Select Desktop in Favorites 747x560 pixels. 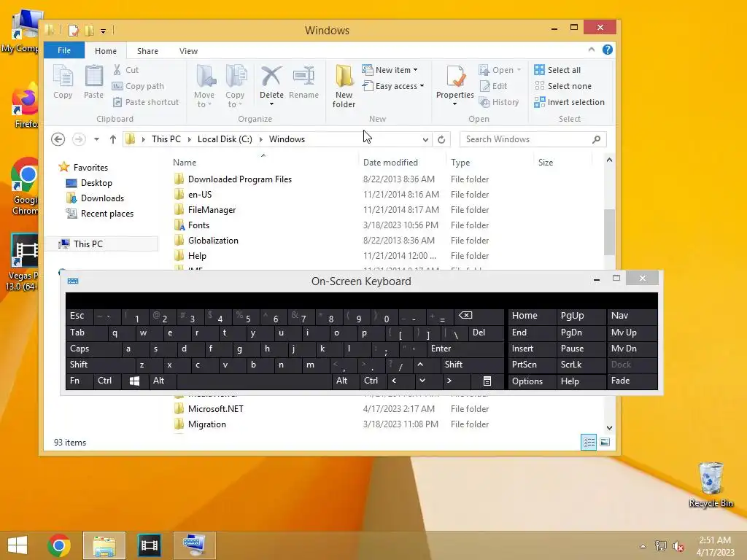pyautogui.click(x=96, y=183)
